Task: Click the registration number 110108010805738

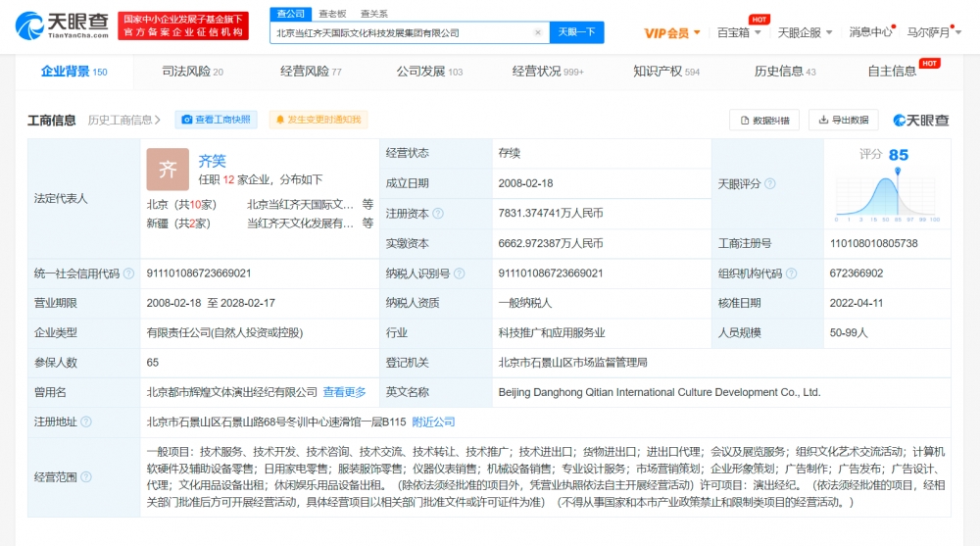Action: [874, 243]
